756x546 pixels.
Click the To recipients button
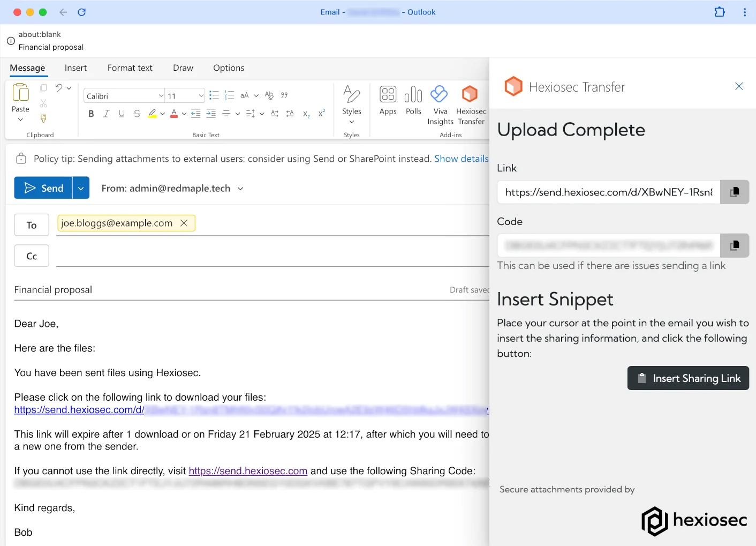[32, 225]
